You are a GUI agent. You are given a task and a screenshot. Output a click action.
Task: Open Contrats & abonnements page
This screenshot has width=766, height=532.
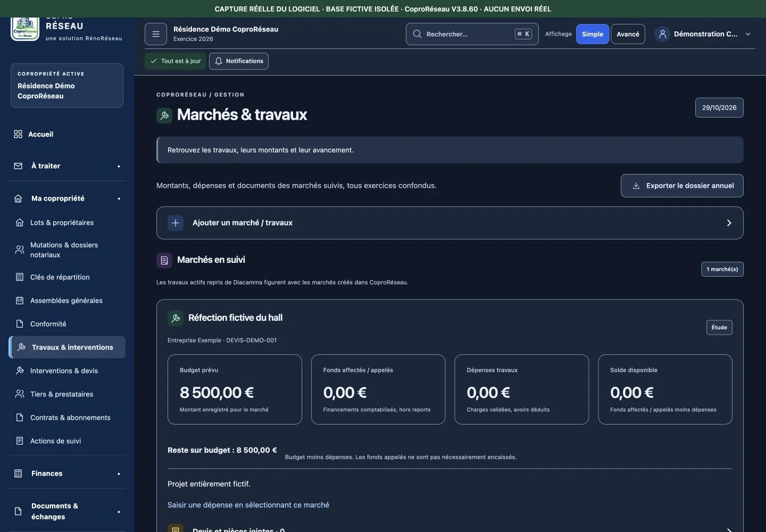67,418
